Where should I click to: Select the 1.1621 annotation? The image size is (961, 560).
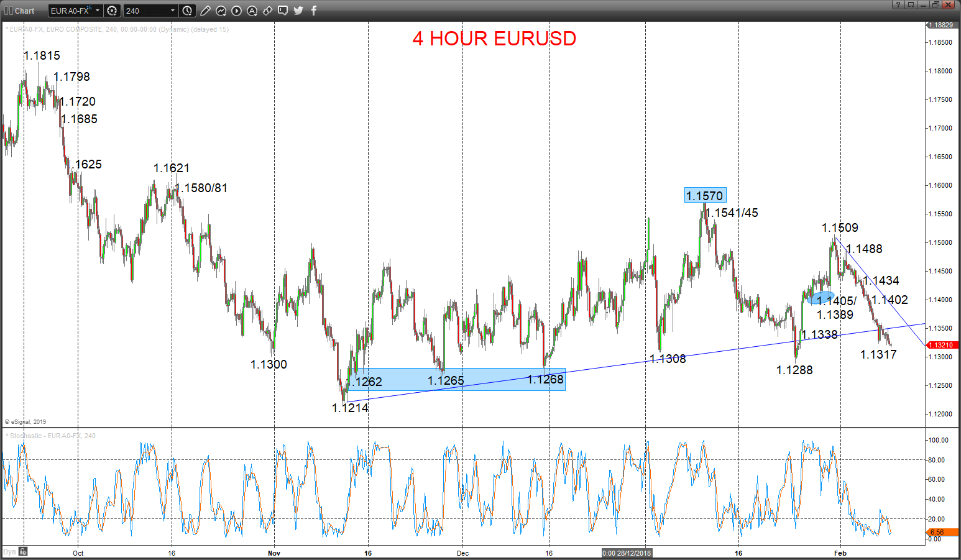tap(172, 168)
